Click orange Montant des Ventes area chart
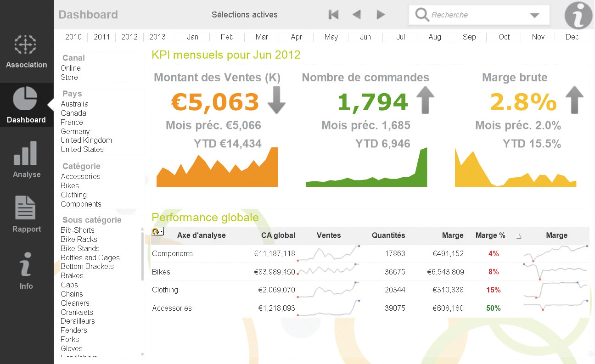 [217, 167]
